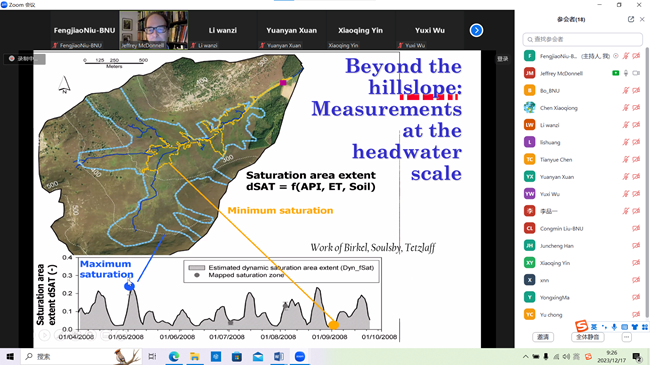Screen dimensions: 650x365
Task: Open the more options ellipsis button
Action: tap(626, 337)
